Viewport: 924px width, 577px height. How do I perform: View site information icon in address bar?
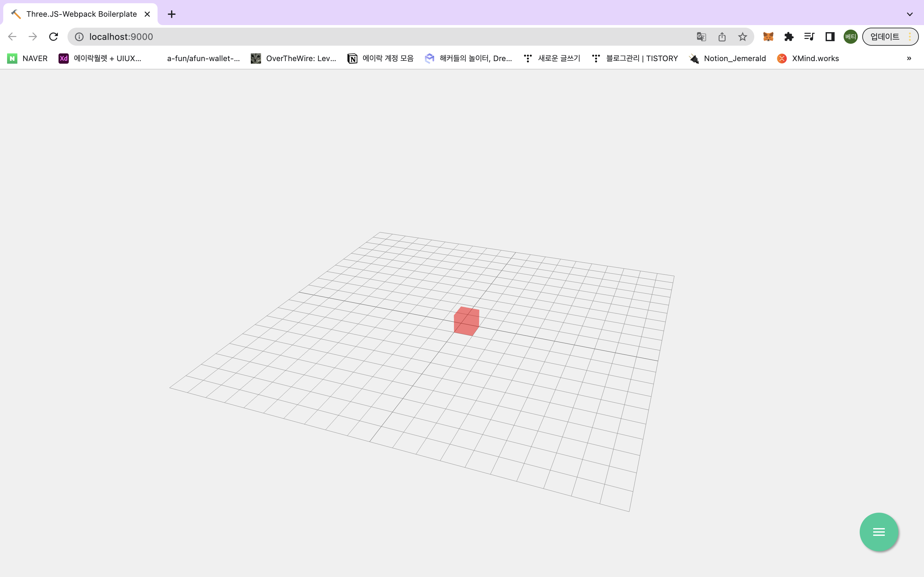tap(79, 37)
